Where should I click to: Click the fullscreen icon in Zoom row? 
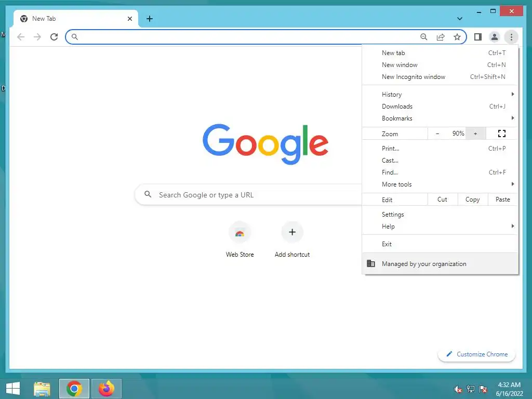[502, 134]
